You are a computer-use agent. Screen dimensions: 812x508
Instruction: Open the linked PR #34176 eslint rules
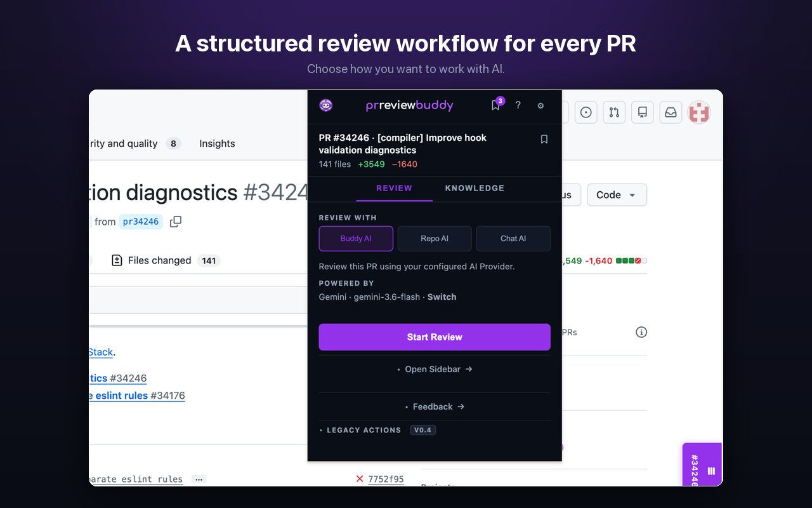click(x=137, y=396)
